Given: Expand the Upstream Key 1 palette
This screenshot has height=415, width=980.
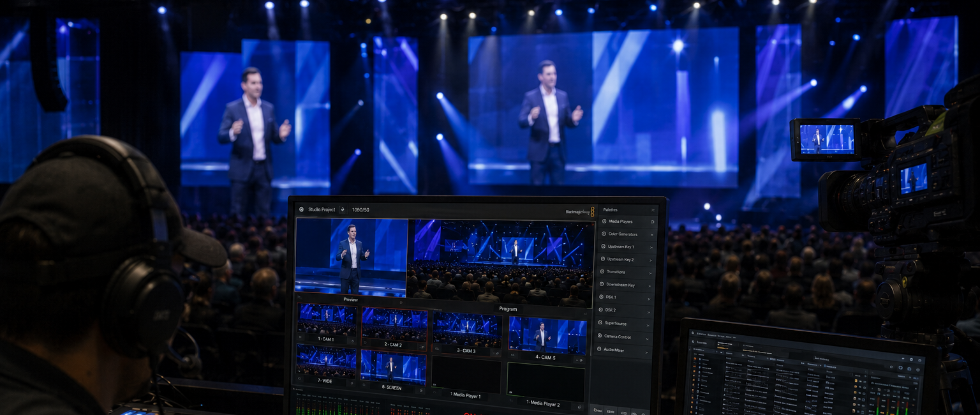Looking at the screenshot, I should (x=651, y=247).
